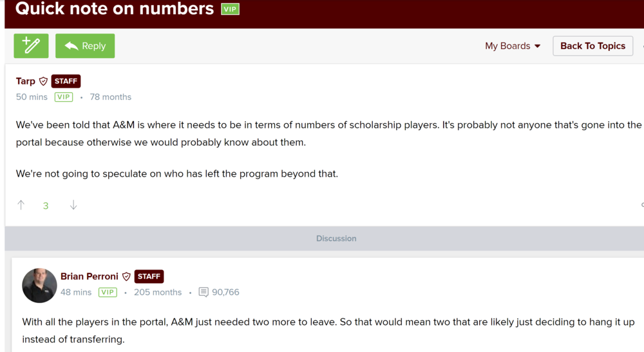
Task: Click the 50 mins timestamp on Tarp's post
Action: point(32,97)
